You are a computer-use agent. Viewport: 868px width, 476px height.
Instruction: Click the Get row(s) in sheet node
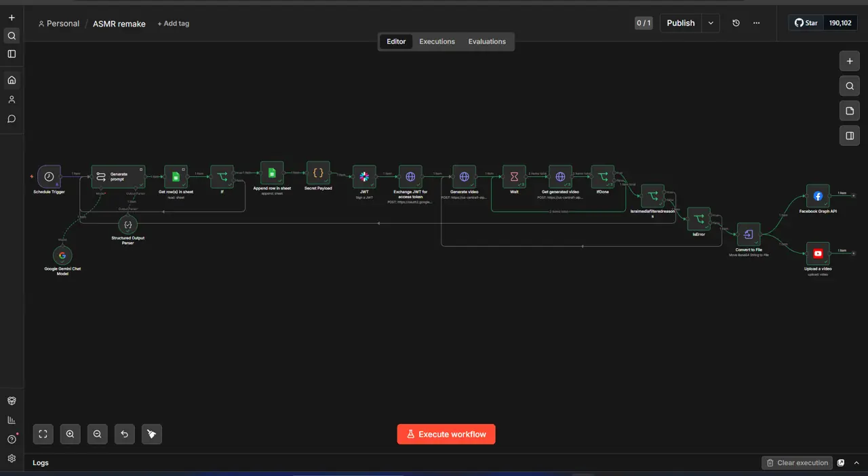coord(176,176)
